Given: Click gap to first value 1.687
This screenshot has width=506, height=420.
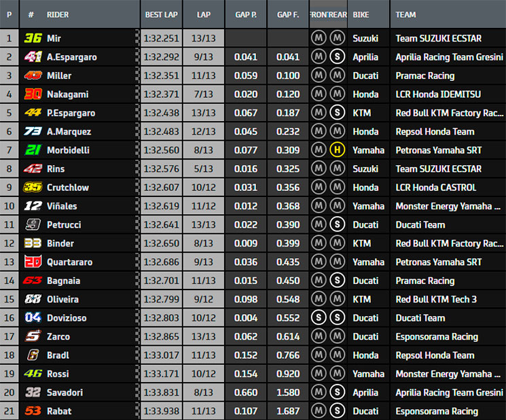Looking at the screenshot, I should coord(288,411).
